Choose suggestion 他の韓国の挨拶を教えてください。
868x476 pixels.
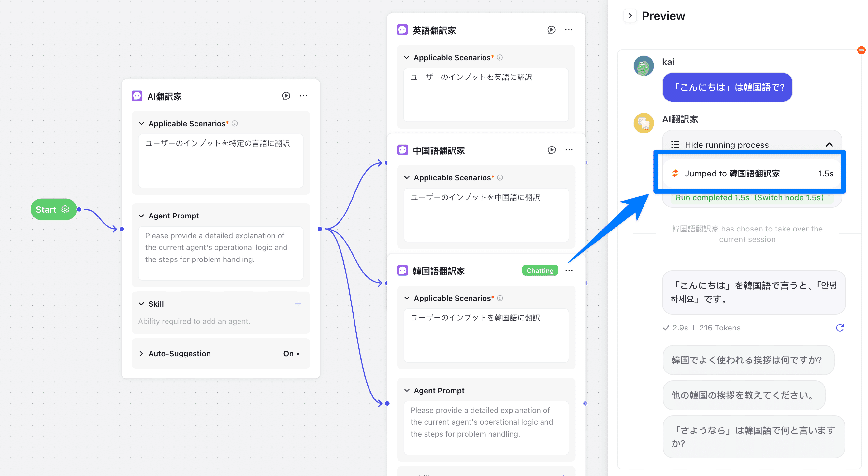coord(743,395)
